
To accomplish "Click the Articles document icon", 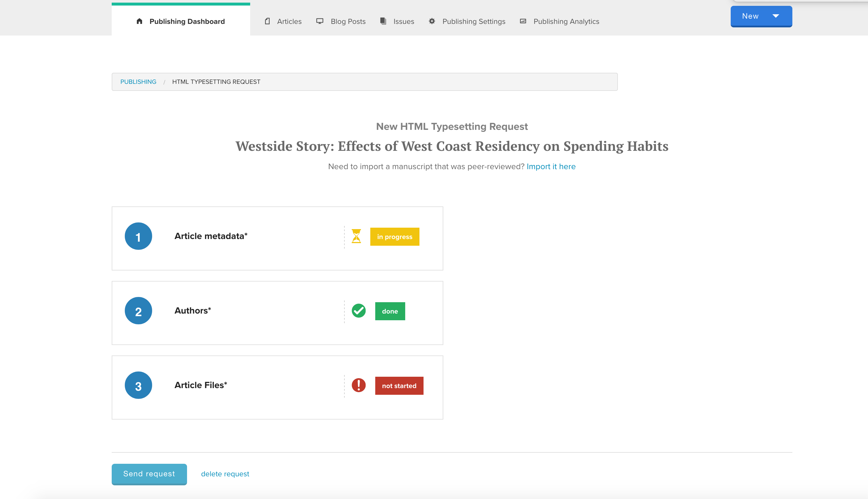I will 267,21.
